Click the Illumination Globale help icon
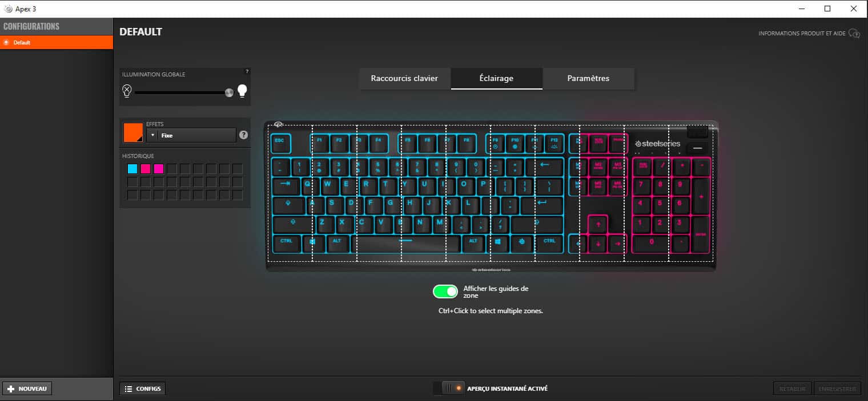This screenshot has height=401, width=868. [247, 71]
